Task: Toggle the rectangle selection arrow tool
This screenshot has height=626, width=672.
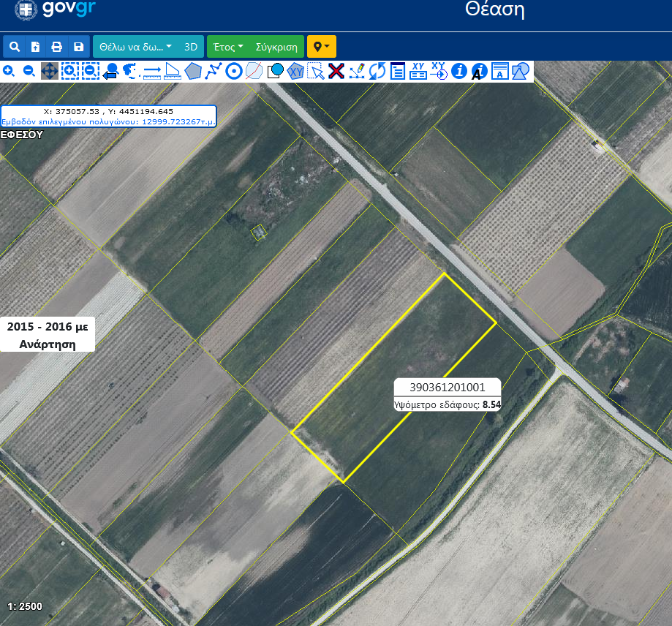Action: [316, 71]
